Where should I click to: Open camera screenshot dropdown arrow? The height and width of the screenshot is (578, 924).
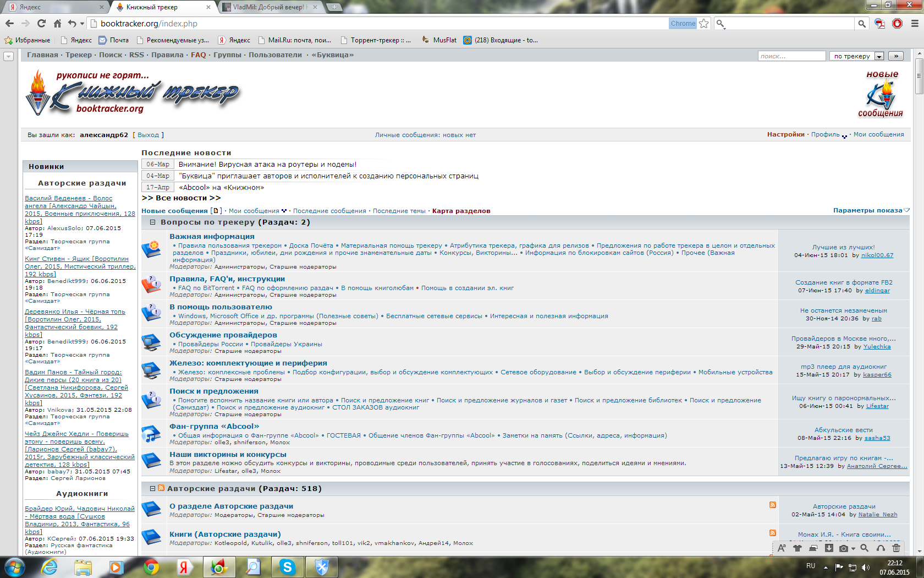[853, 548]
